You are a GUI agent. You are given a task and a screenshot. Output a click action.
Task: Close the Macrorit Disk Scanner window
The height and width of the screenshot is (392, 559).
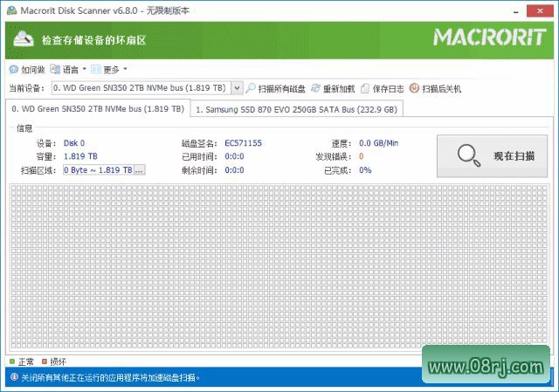point(540,11)
